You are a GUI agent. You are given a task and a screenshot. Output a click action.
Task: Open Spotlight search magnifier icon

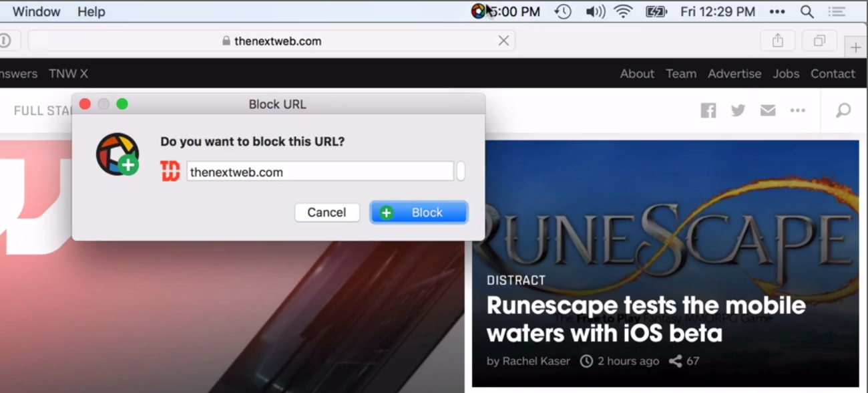pos(807,11)
